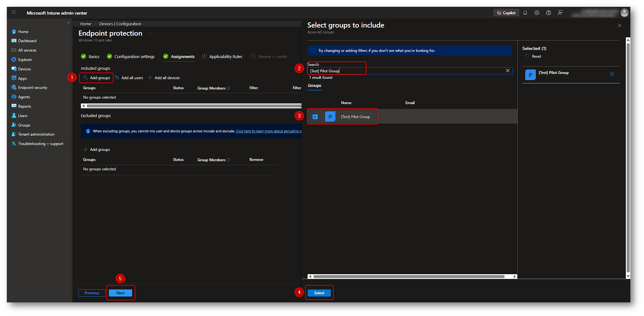Open the app launcher grid icon
This screenshot has height=316, width=644.
click(14, 12)
